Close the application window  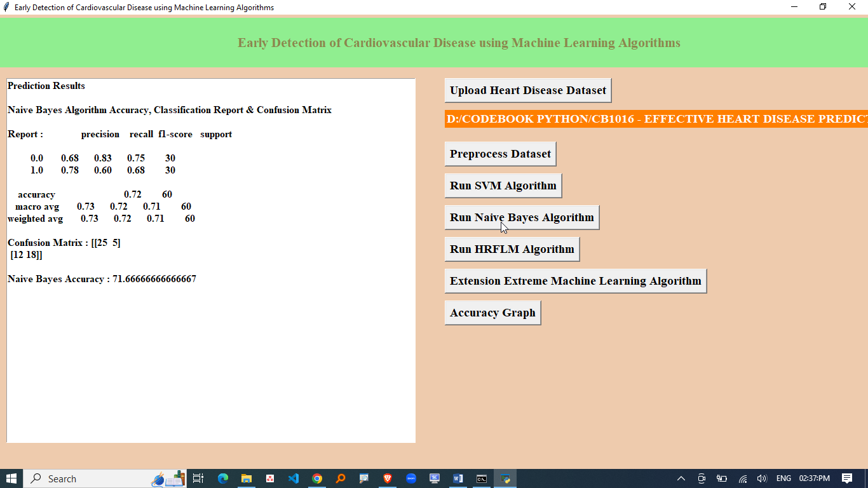pyautogui.click(x=852, y=7)
